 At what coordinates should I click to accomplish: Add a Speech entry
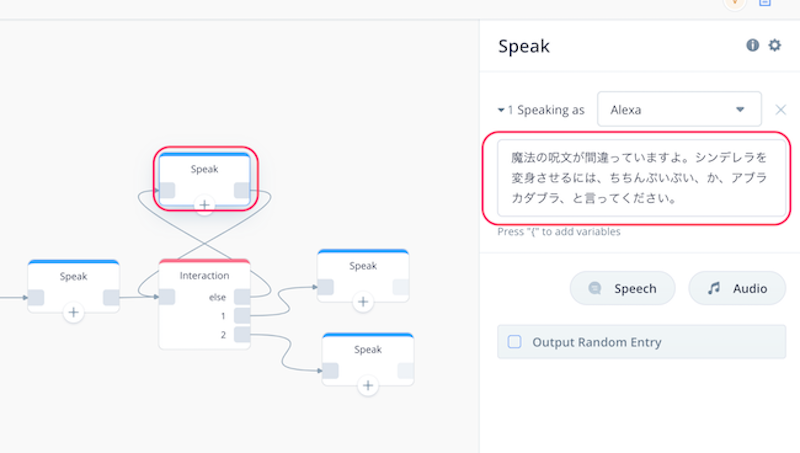[x=622, y=288]
